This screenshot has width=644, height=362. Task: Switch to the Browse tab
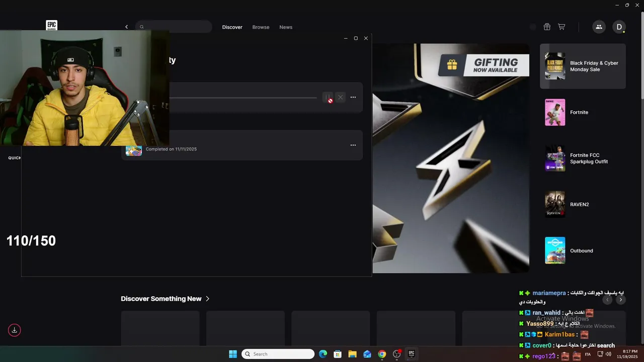(x=261, y=27)
